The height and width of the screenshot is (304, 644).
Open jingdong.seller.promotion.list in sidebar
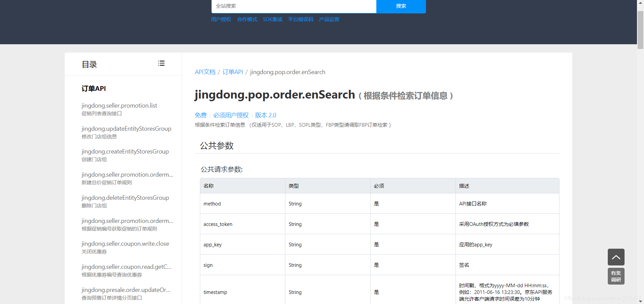[x=119, y=106]
